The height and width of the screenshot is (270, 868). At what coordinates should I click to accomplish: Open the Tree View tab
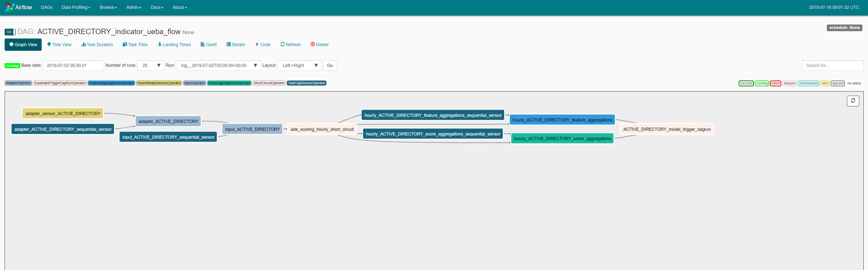(59, 44)
